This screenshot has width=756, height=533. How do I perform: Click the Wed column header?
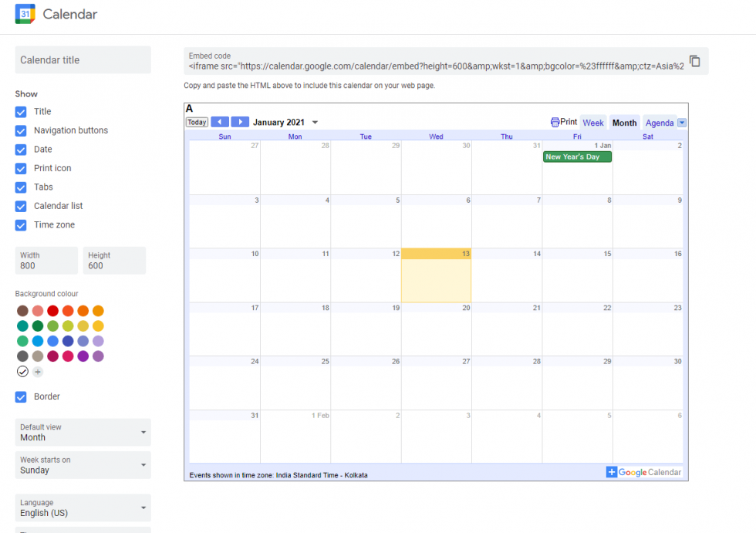436,137
